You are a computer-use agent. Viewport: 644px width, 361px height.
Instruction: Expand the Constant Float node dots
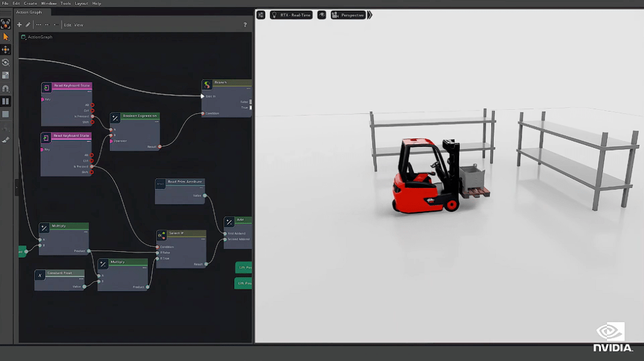pyautogui.click(x=81, y=279)
